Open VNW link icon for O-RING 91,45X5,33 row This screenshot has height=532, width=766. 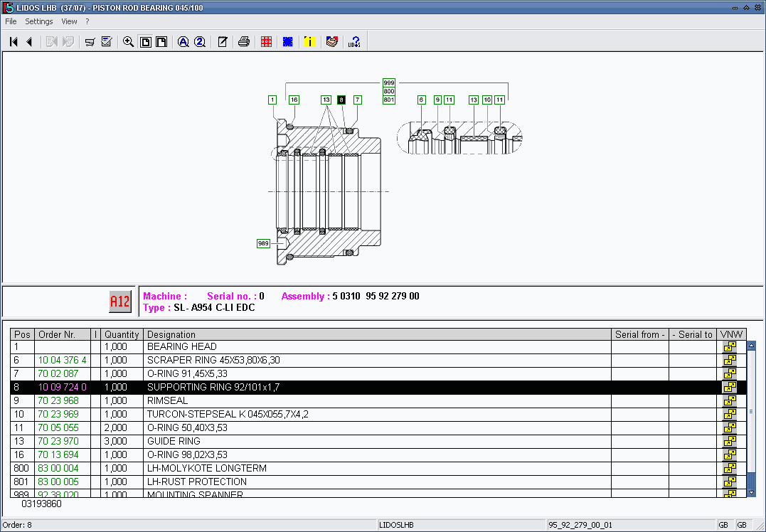coord(730,373)
